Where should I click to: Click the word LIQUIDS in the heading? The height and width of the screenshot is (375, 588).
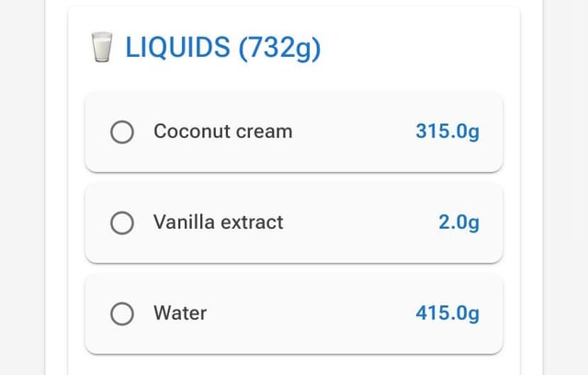pos(176,47)
